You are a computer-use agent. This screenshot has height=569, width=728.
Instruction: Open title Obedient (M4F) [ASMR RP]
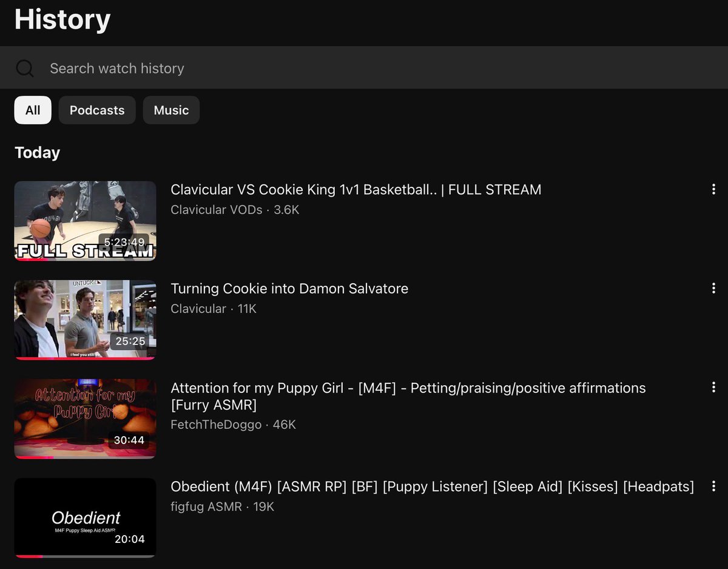pos(432,486)
